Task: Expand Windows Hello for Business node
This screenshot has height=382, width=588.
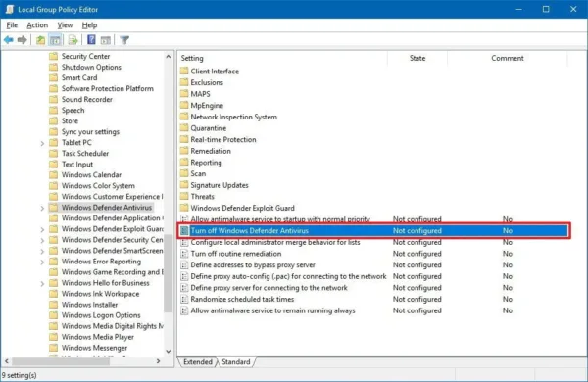Action: coord(42,284)
